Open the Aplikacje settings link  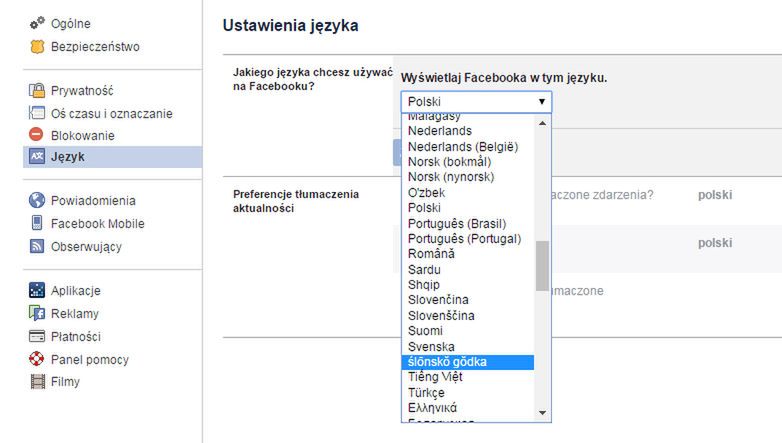76,291
